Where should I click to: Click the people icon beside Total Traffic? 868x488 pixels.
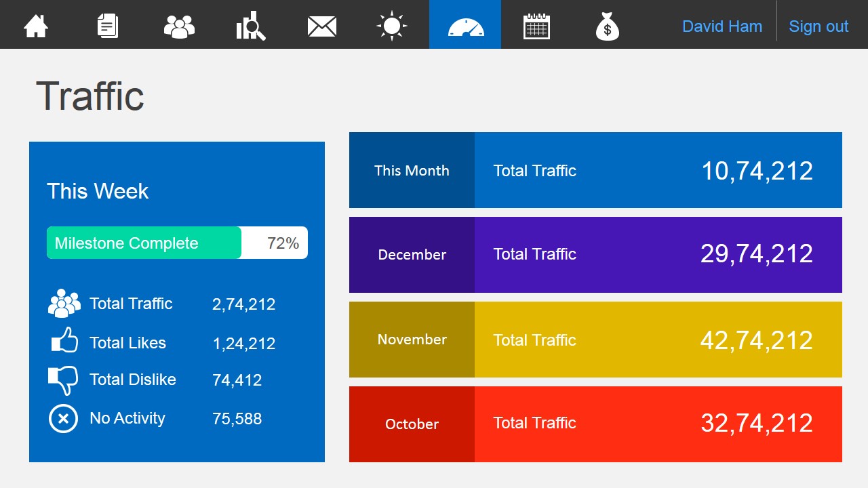(64, 304)
